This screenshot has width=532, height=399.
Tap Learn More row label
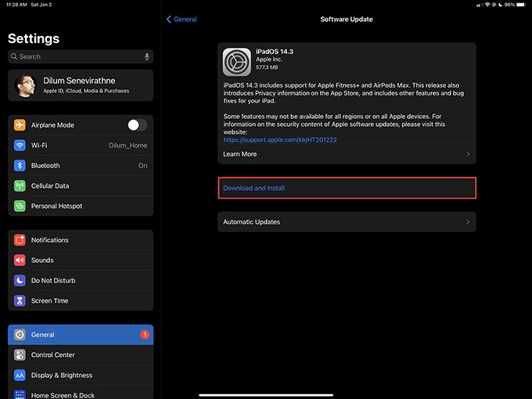click(240, 154)
